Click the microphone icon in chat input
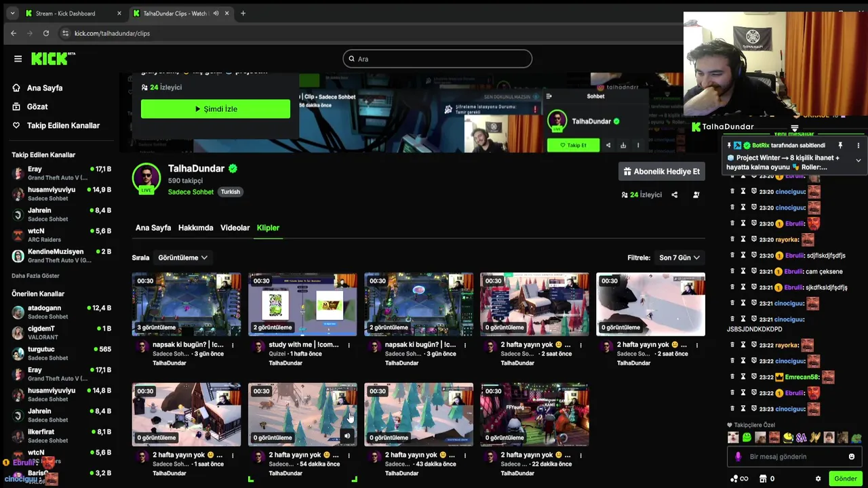Viewport: 868px width, 488px height. point(738,457)
